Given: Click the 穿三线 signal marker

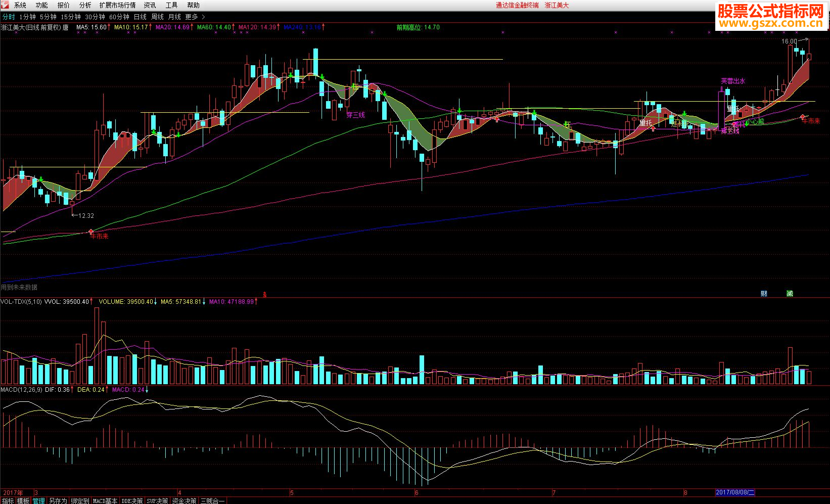Looking at the screenshot, I should coord(355,115).
